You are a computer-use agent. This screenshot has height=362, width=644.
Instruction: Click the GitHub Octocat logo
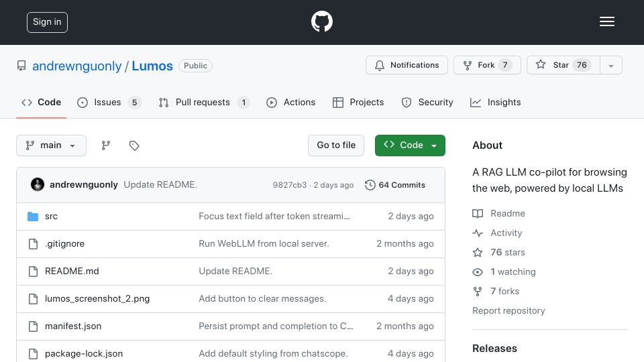(x=321, y=21)
